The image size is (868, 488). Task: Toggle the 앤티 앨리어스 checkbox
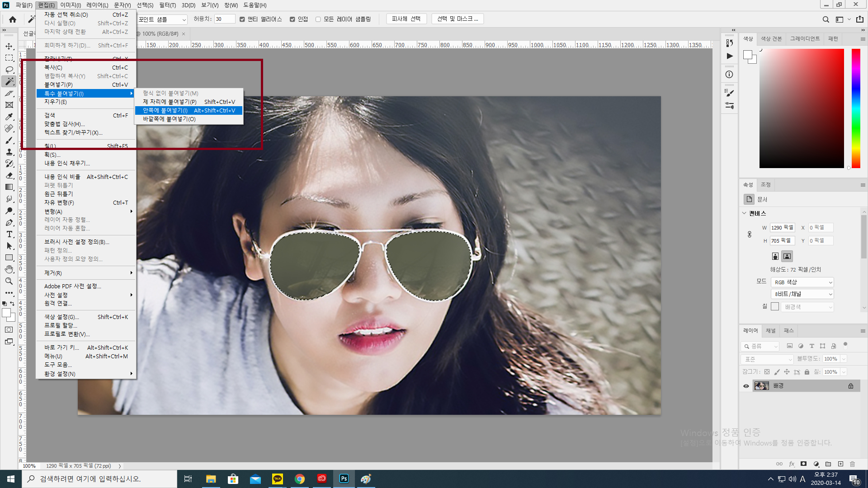[242, 19]
